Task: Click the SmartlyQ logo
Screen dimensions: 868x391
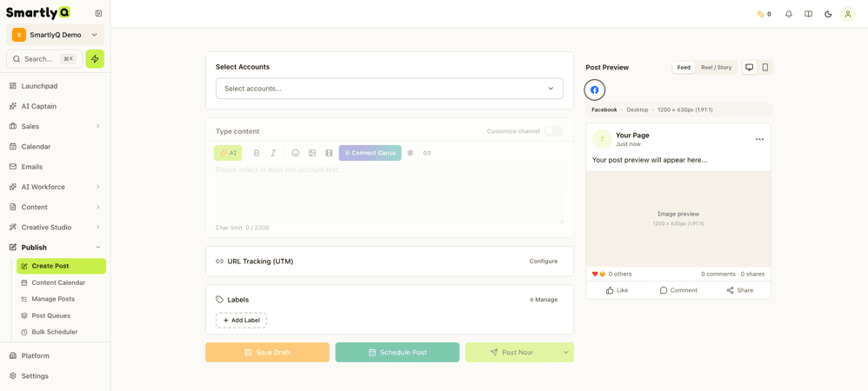Action: click(x=38, y=13)
